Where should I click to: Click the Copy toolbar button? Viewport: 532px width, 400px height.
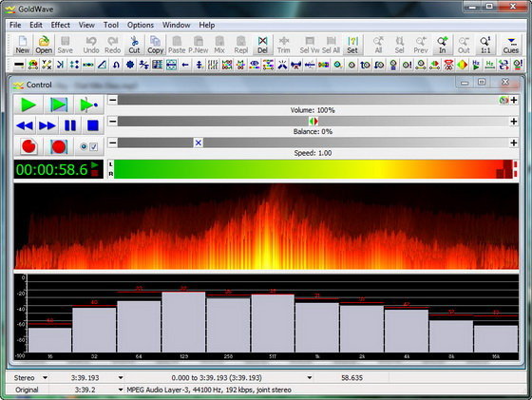click(156, 45)
